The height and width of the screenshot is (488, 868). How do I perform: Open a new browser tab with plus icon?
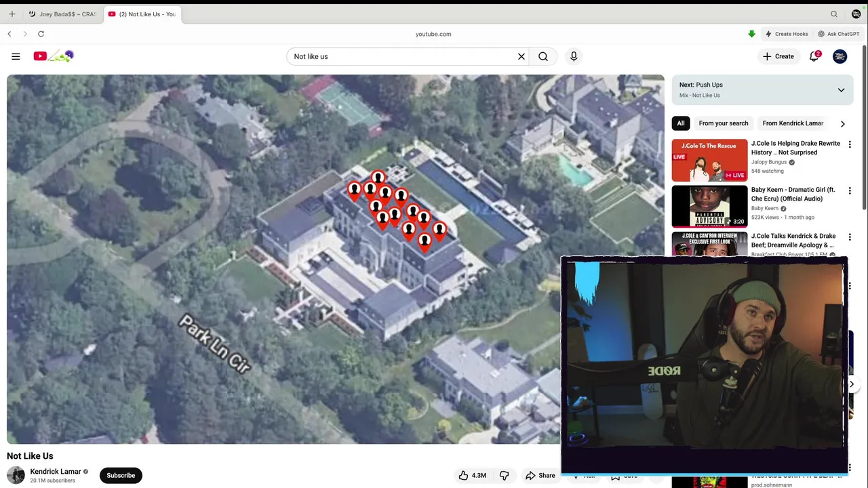pos(12,14)
